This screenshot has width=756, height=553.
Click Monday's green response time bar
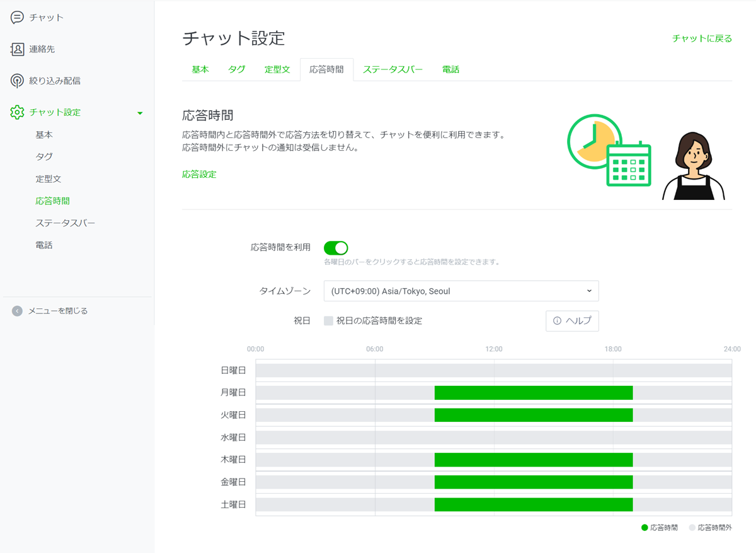[x=533, y=393]
